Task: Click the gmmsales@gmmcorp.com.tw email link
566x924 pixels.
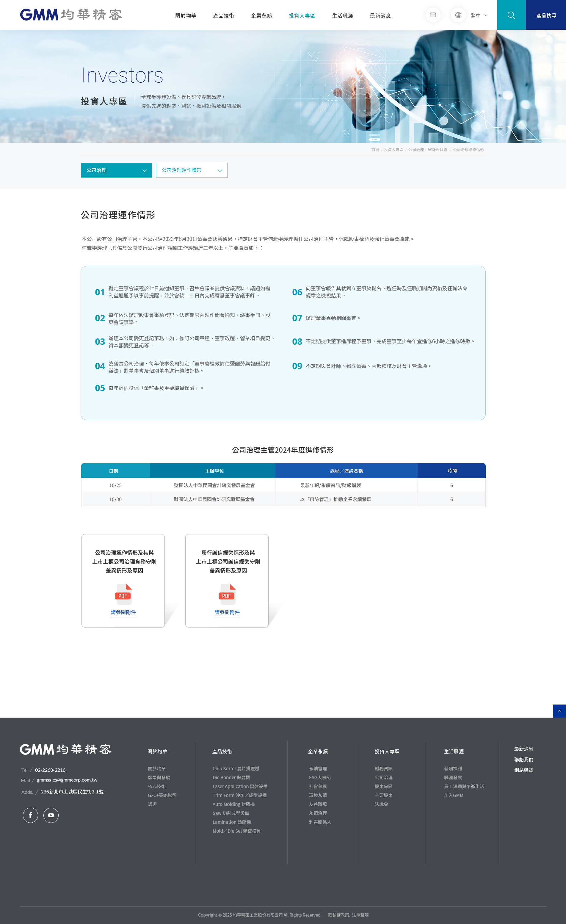Action: [67, 780]
